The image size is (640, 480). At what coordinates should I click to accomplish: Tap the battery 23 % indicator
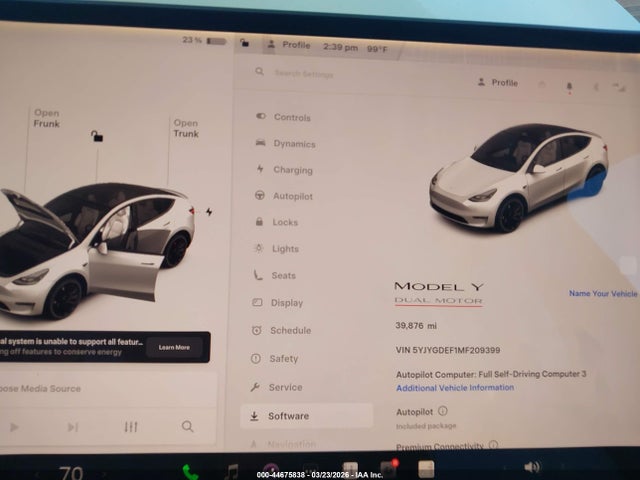(x=204, y=40)
